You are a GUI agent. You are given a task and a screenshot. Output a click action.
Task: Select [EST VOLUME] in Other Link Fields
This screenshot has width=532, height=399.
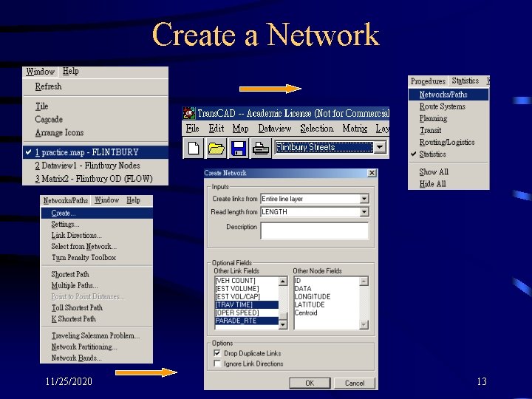(247, 289)
